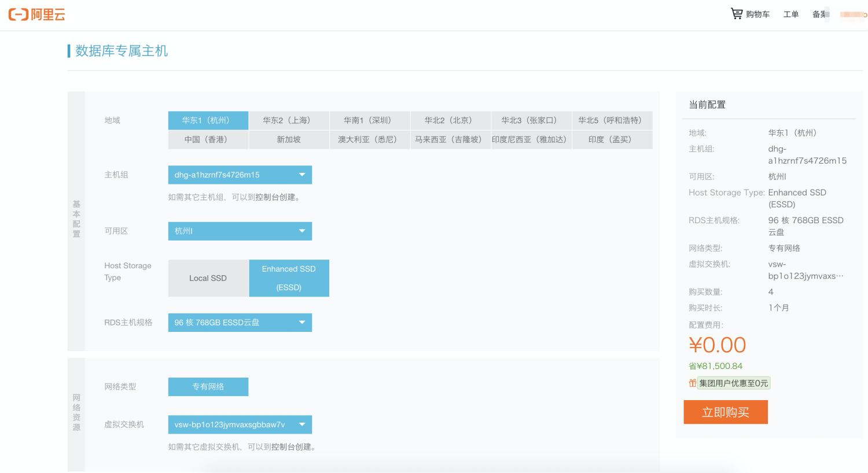Choose 印度（孟买）region
The height and width of the screenshot is (473, 868).
pyautogui.click(x=612, y=139)
